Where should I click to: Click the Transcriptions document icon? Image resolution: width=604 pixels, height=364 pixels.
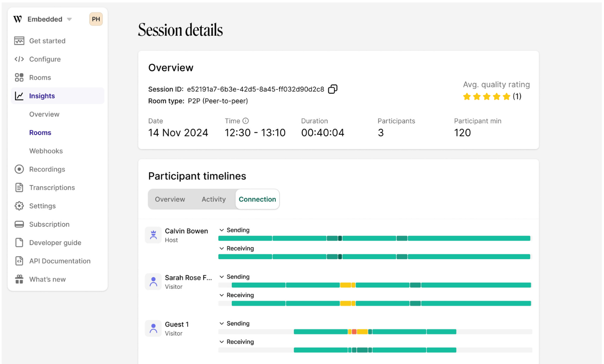(x=19, y=188)
